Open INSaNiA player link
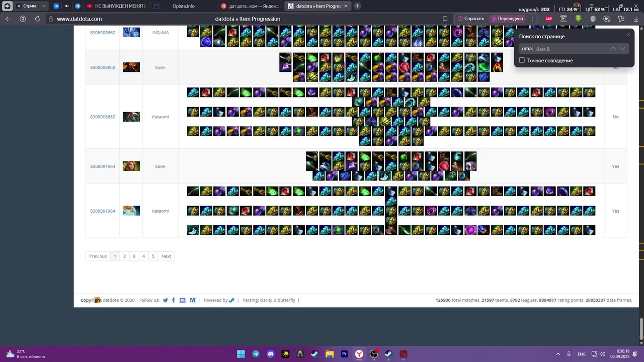This screenshot has width=644, height=362. (160, 32)
